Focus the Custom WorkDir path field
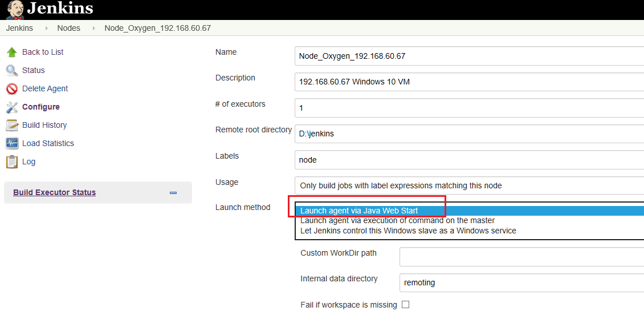This screenshot has width=644, height=315. coord(521,257)
